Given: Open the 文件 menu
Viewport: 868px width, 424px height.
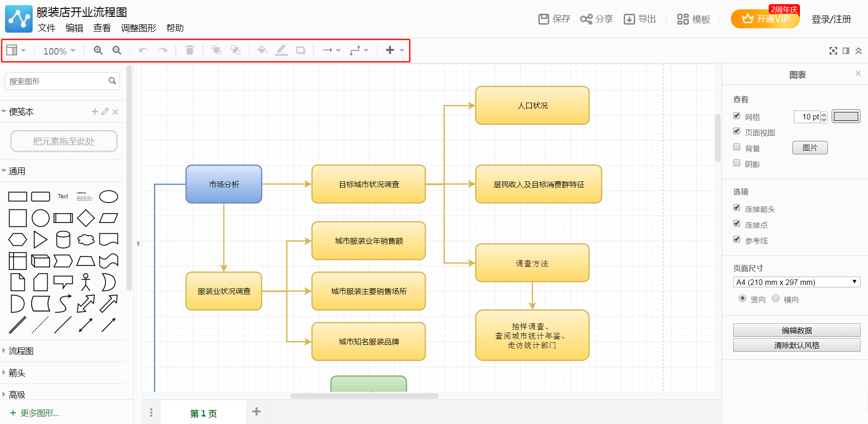Looking at the screenshot, I should pos(47,28).
